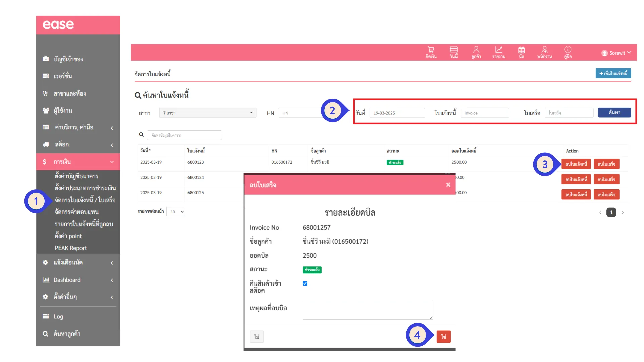The height and width of the screenshot is (362, 644).
Task: Click the customer person icon in top bar
Action: [476, 52]
